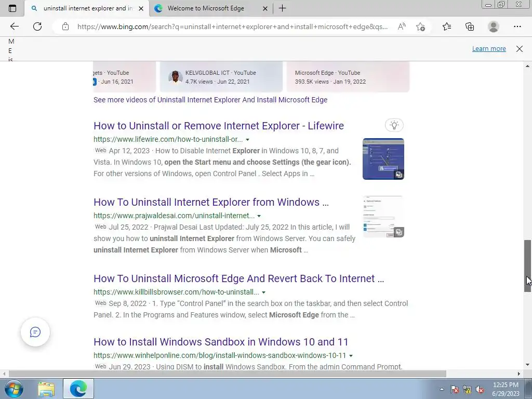
Task: Open a new tab with plus icon
Action: (282, 8)
